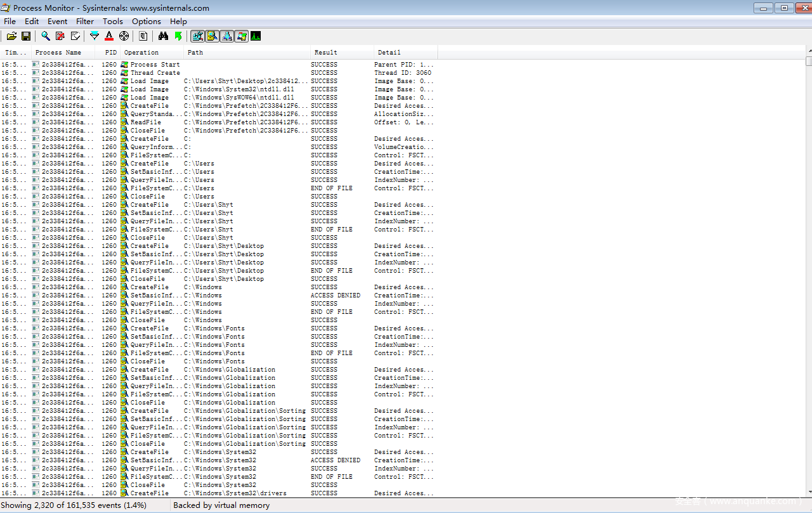Open the Tools menu

pos(113,22)
